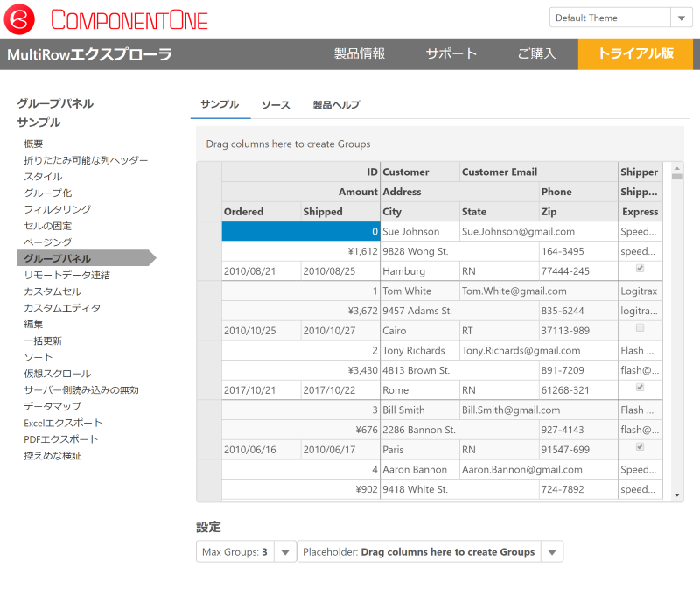Click the Customer column header
700x589 pixels.
tap(420, 172)
